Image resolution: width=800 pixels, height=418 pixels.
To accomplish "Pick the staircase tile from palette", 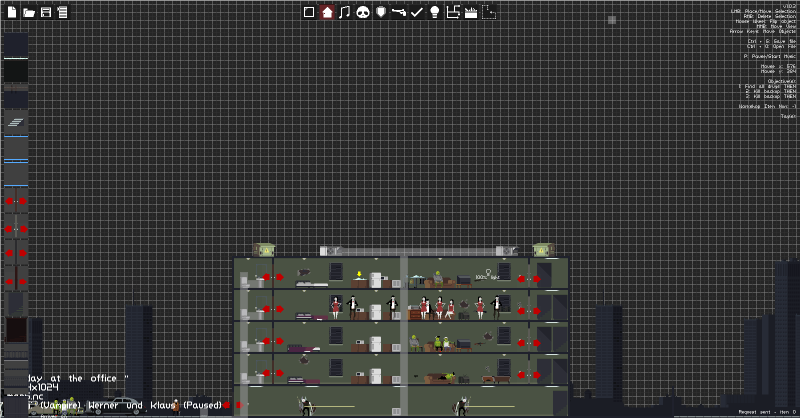I will coord(16,122).
